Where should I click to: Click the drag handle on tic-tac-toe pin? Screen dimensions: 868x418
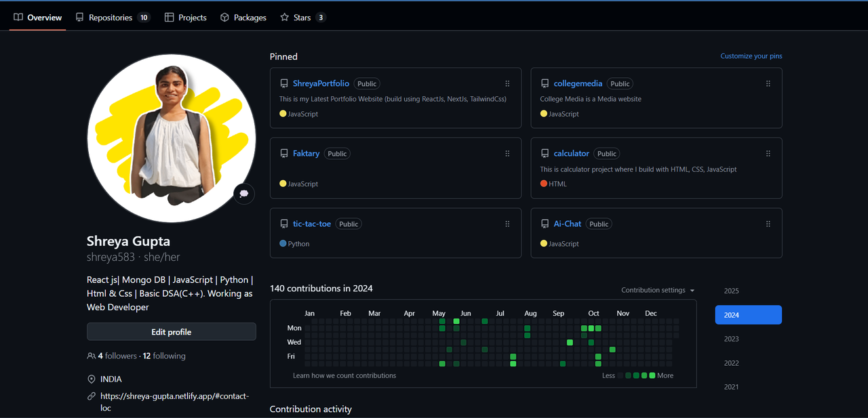507,224
